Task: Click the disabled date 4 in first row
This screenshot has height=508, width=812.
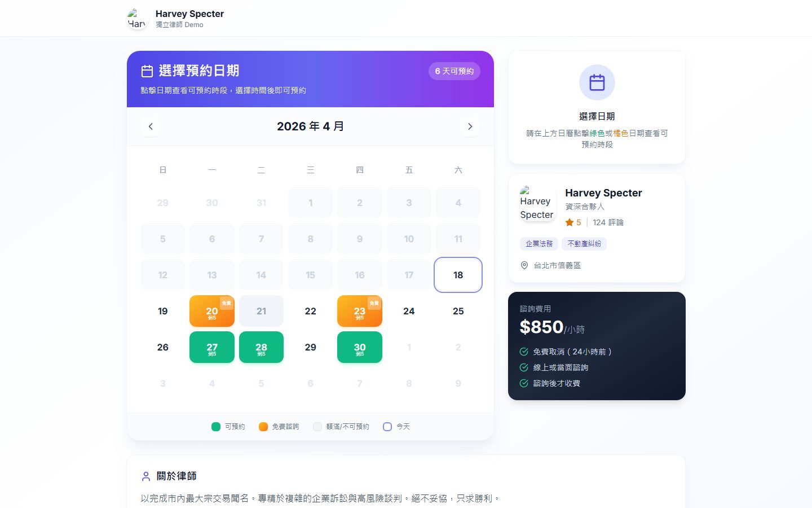Action: 458,203
